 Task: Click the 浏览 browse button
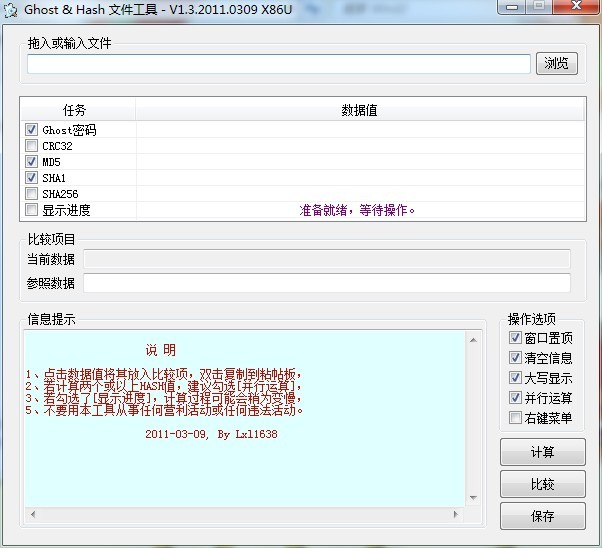[557, 64]
